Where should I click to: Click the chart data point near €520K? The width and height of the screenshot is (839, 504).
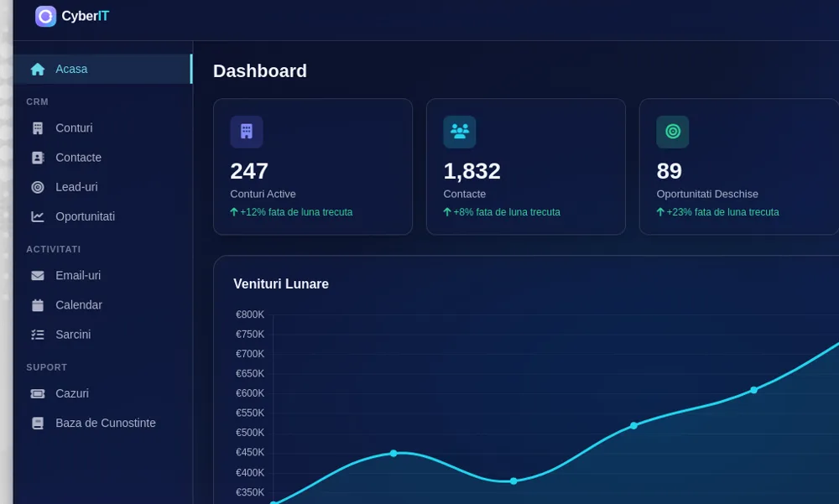pyautogui.click(x=633, y=426)
